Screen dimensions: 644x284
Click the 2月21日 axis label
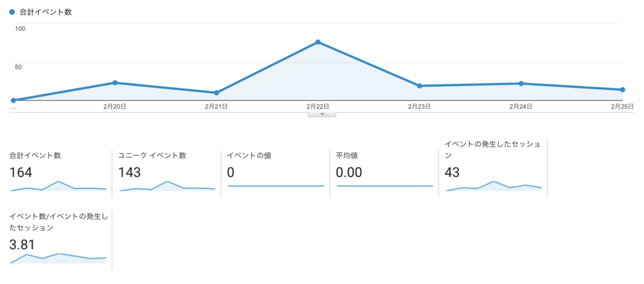point(216,106)
